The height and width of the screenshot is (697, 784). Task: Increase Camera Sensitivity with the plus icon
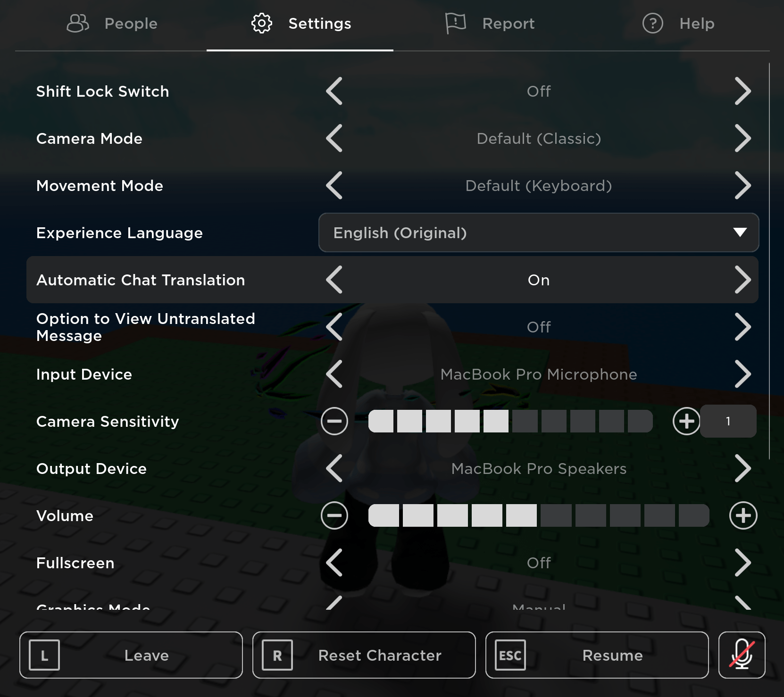click(x=687, y=421)
